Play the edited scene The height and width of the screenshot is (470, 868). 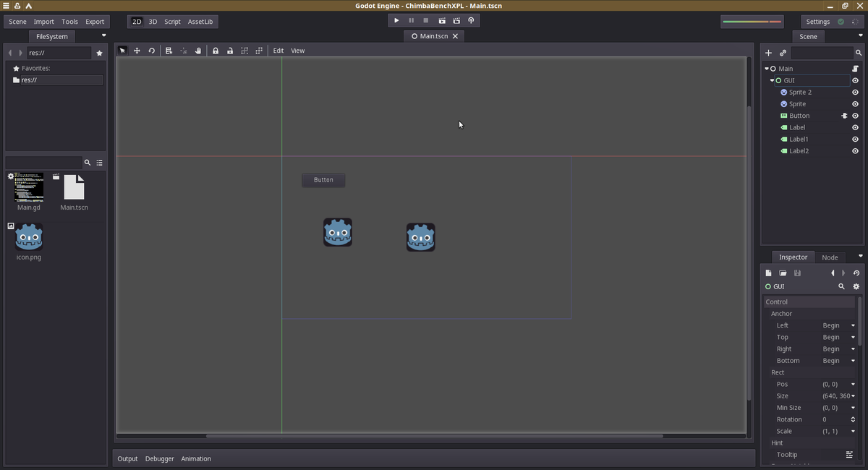(442, 21)
